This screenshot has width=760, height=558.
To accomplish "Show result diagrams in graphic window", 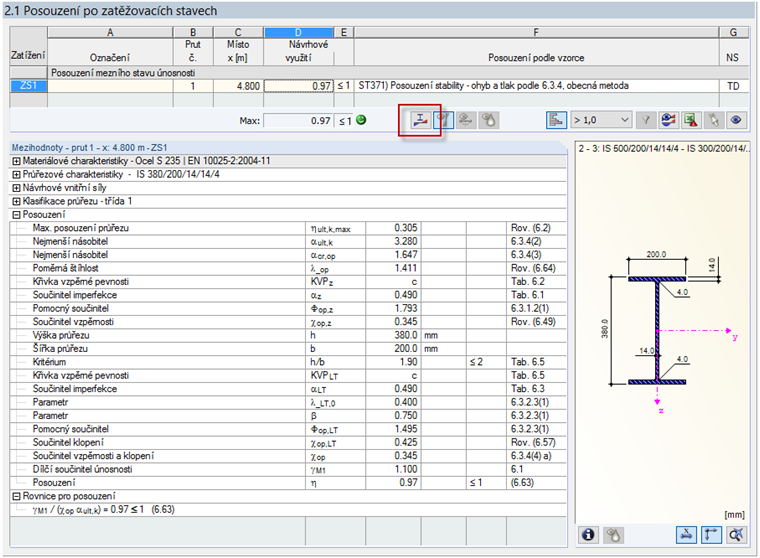I will (668, 120).
